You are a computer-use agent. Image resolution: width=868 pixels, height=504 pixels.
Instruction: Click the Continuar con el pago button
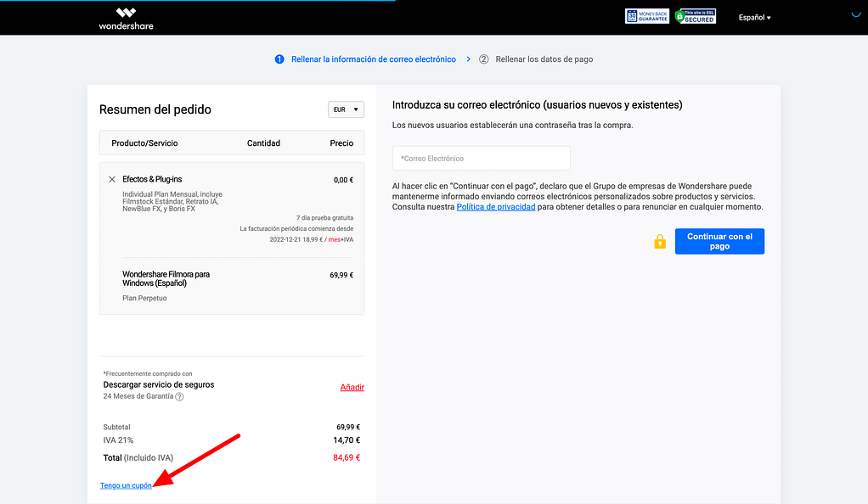click(x=719, y=241)
